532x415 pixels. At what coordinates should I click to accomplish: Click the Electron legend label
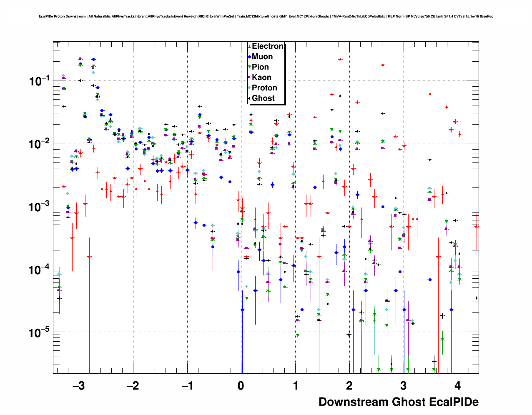268,46
